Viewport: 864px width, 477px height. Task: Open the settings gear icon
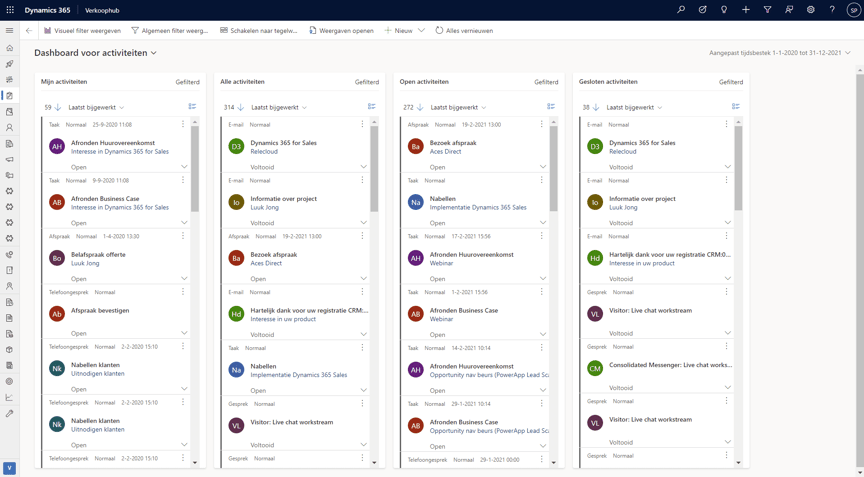811,9
